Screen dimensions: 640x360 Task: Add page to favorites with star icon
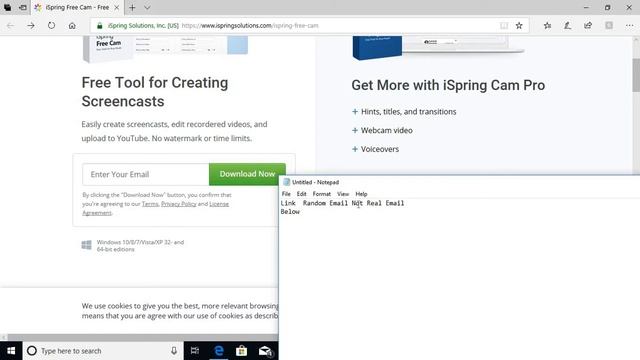pos(519,25)
